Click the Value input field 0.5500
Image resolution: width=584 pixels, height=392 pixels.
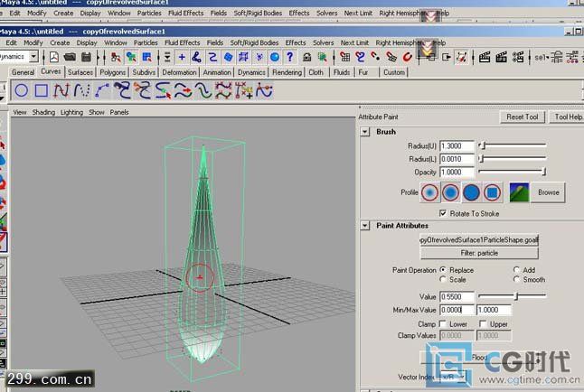coord(457,296)
